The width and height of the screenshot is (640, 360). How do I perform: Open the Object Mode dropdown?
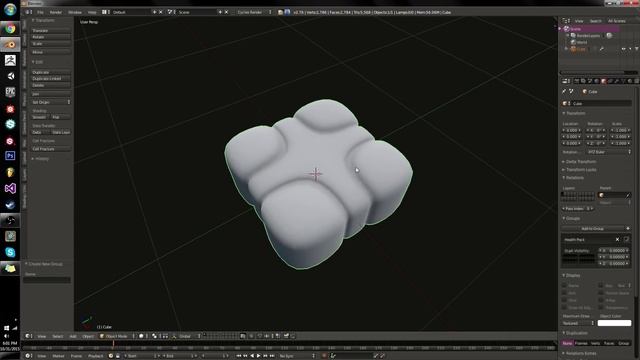[117, 336]
